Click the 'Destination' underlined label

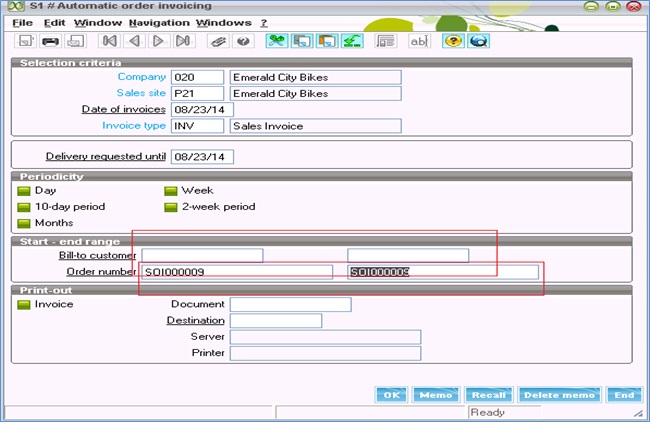point(195,320)
